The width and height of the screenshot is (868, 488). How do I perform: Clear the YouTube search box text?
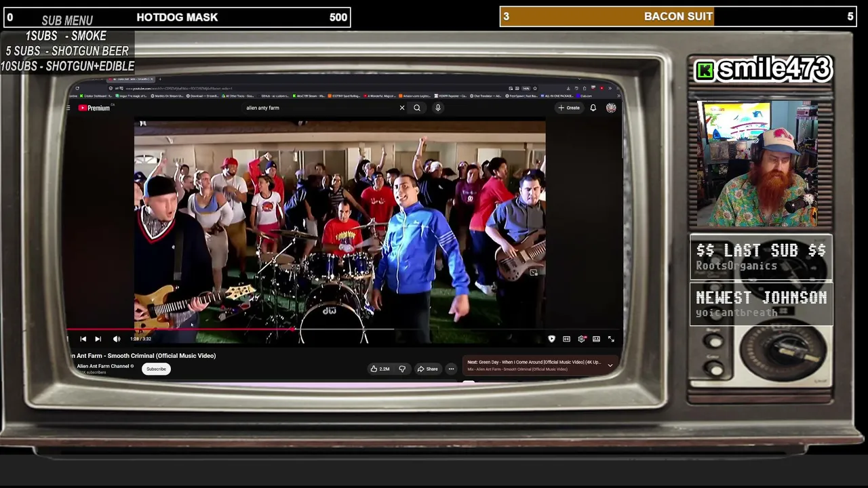[x=401, y=108]
